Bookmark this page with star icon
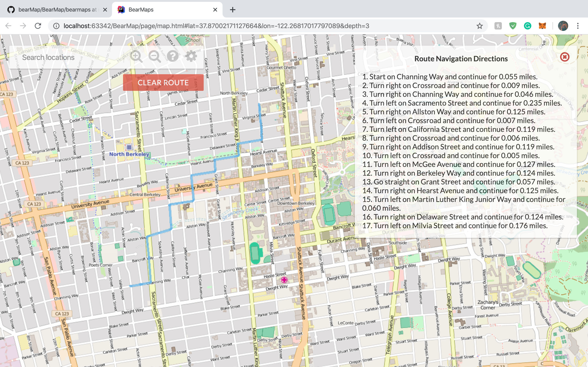Image resolution: width=588 pixels, height=367 pixels. pos(479,26)
